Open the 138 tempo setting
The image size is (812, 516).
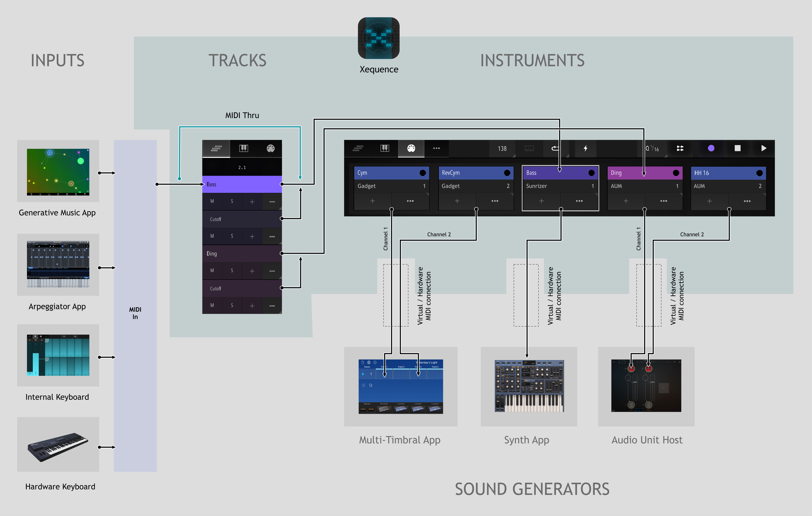(x=502, y=148)
